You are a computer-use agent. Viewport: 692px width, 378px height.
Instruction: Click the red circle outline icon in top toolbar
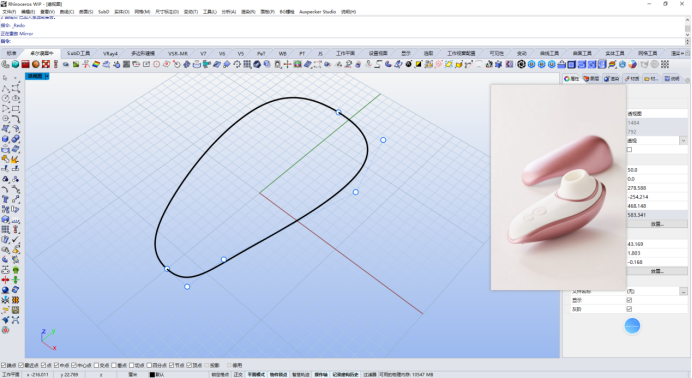tap(156, 64)
